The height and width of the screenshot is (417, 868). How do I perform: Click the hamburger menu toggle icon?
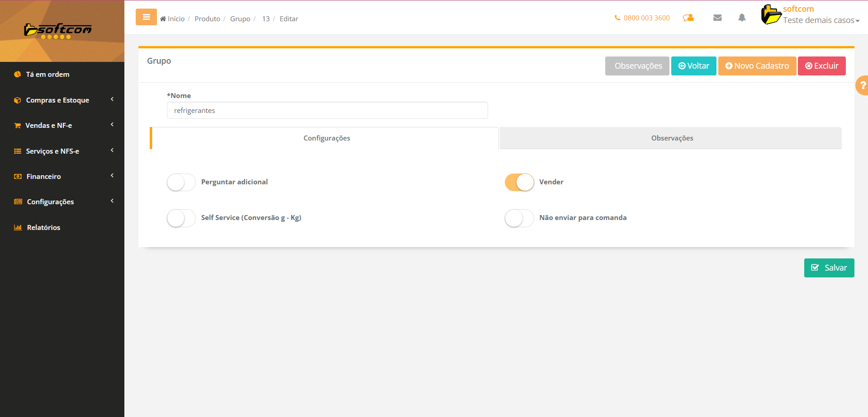click(146, 17)
